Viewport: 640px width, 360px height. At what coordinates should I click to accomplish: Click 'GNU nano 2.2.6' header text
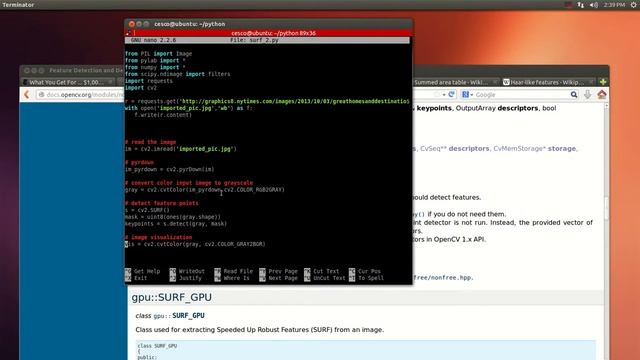[x=153, y=40]
